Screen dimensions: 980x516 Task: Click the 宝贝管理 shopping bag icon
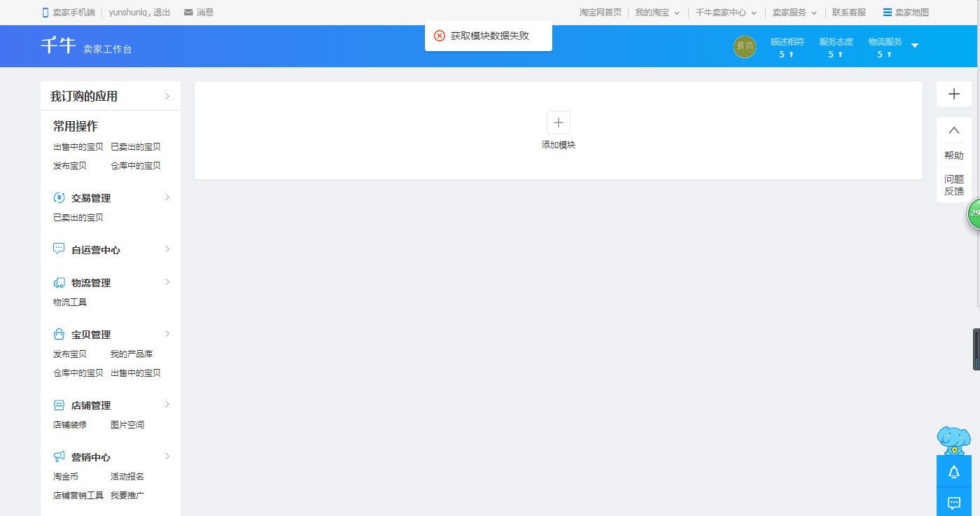click(59, 335)
